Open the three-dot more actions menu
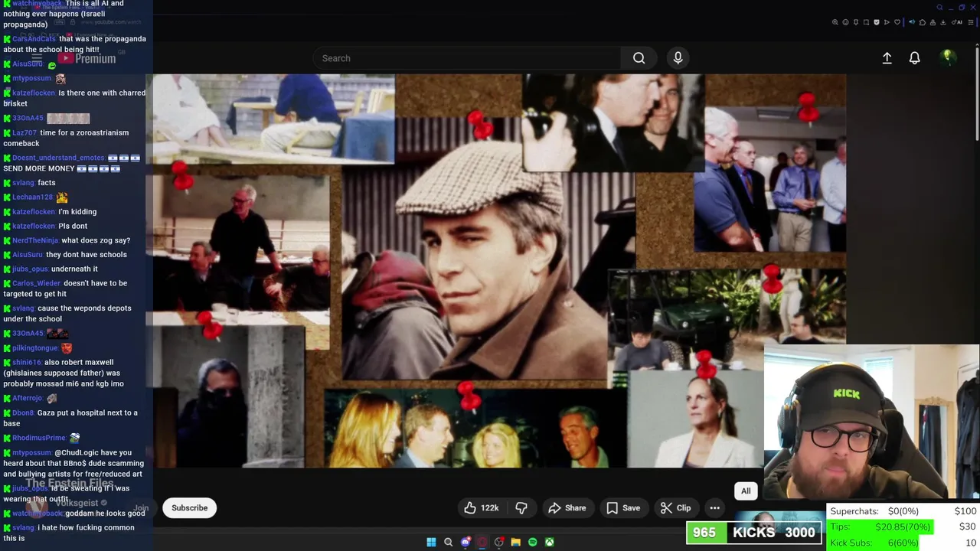 click(714, 507)
